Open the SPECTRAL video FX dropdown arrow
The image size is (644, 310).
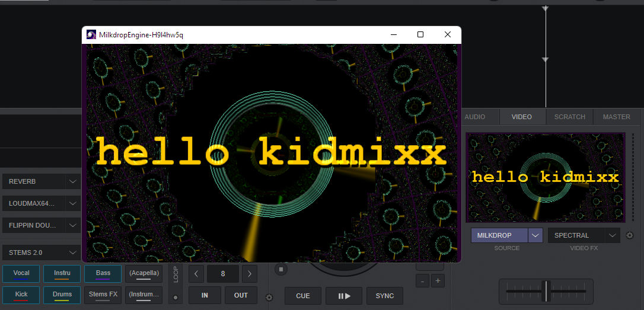(x=613, y=235)
